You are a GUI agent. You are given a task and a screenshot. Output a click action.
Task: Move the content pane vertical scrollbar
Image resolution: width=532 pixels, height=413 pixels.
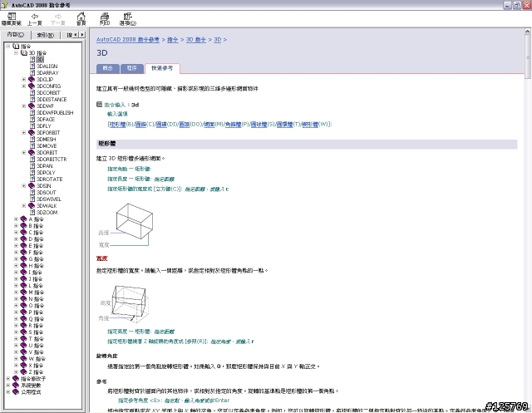pos(528,57)
